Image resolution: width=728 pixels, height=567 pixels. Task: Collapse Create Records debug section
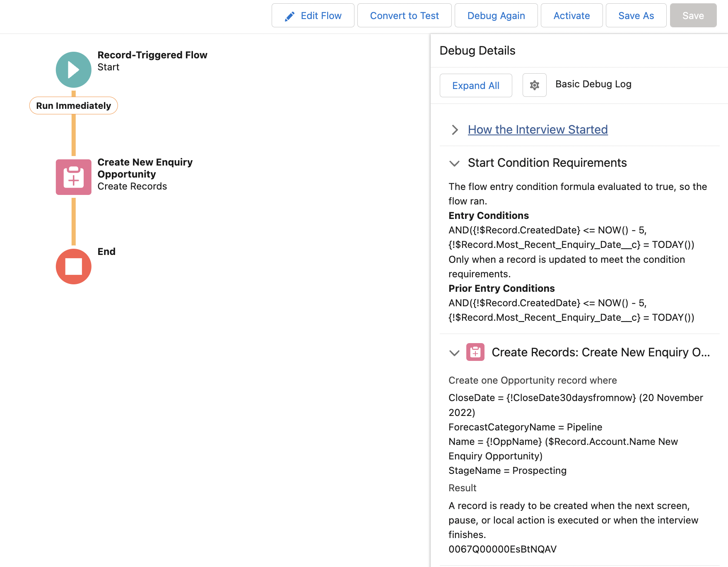455,353
